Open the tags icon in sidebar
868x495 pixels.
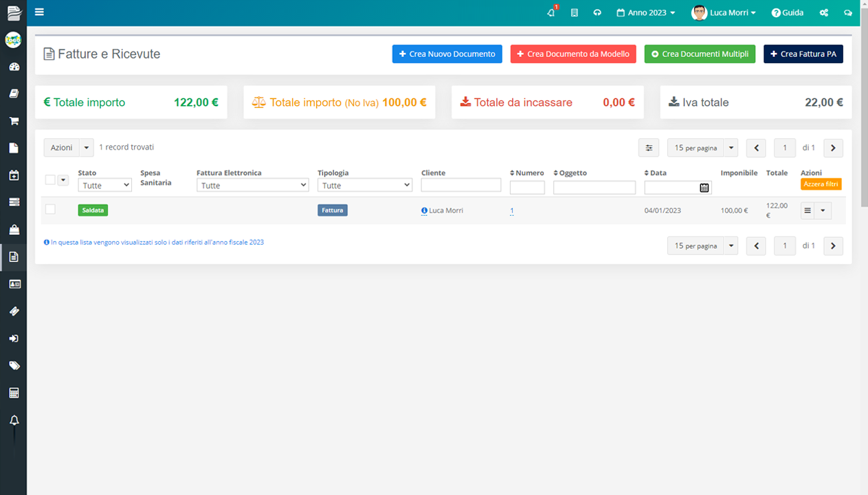[14, 366]
